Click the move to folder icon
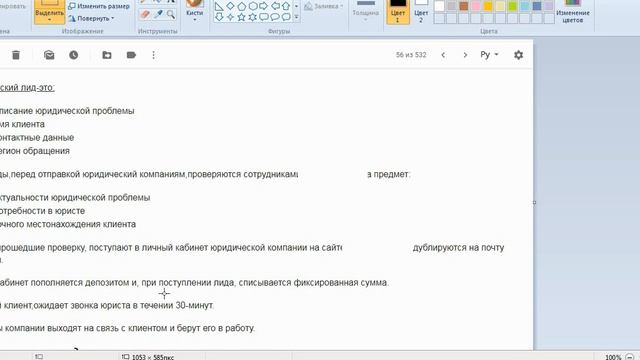 (x=107, y=55)
